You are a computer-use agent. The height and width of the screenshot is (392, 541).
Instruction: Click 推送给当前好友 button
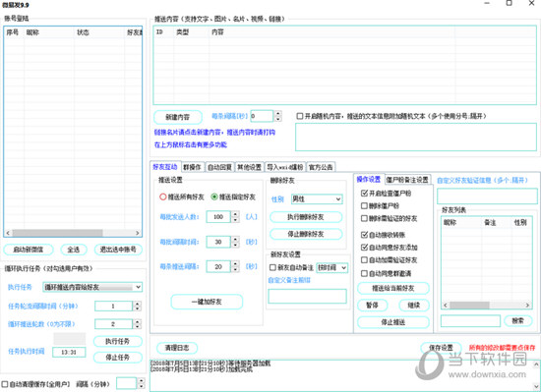pyautogui.click(x=393, y=288)
